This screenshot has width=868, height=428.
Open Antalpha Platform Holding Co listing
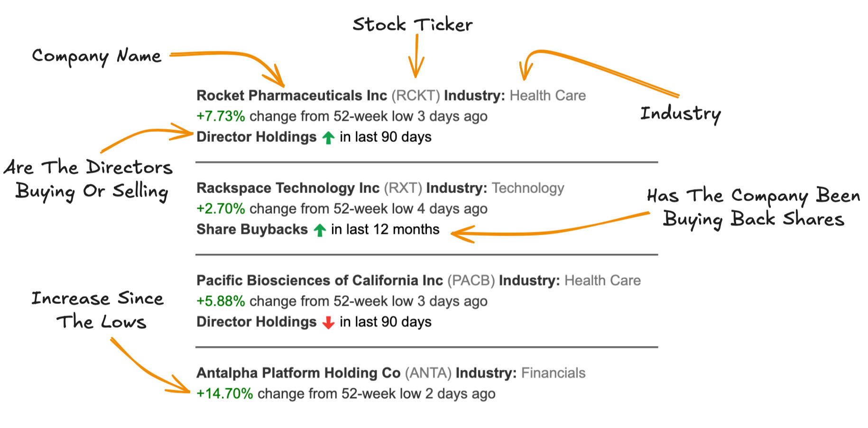298,373
